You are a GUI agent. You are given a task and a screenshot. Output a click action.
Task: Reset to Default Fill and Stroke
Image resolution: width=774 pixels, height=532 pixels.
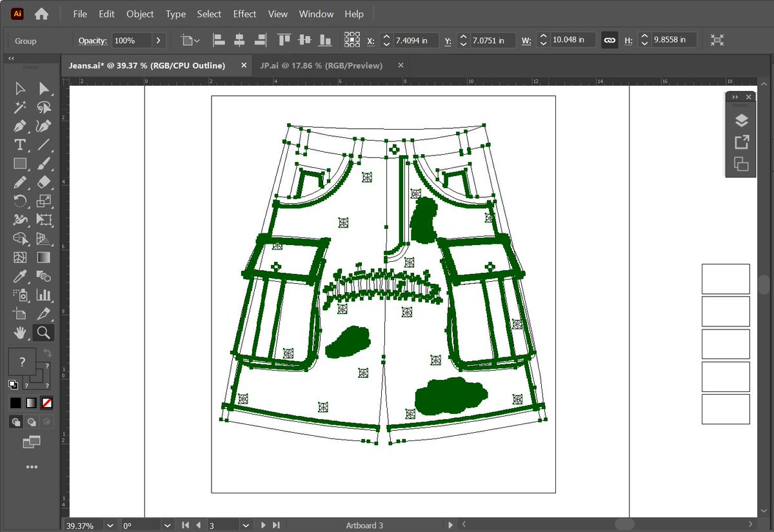pyautogui.click(x=13, y=384)
